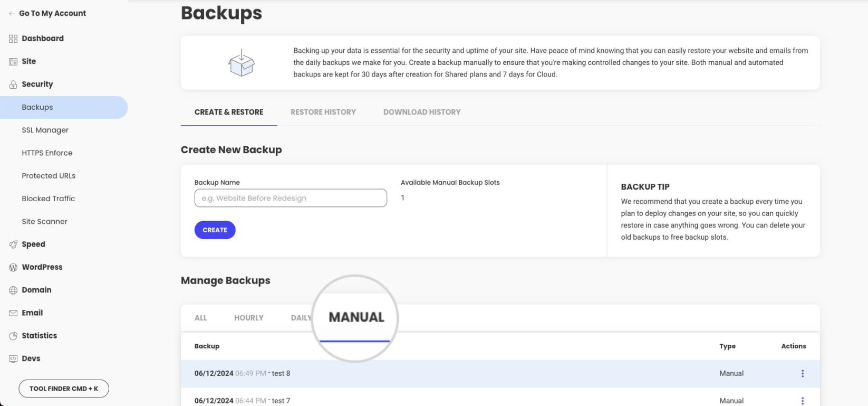Click the backup box illustration icon
Viewport: 868px width, 406px height.
(242, 63)
